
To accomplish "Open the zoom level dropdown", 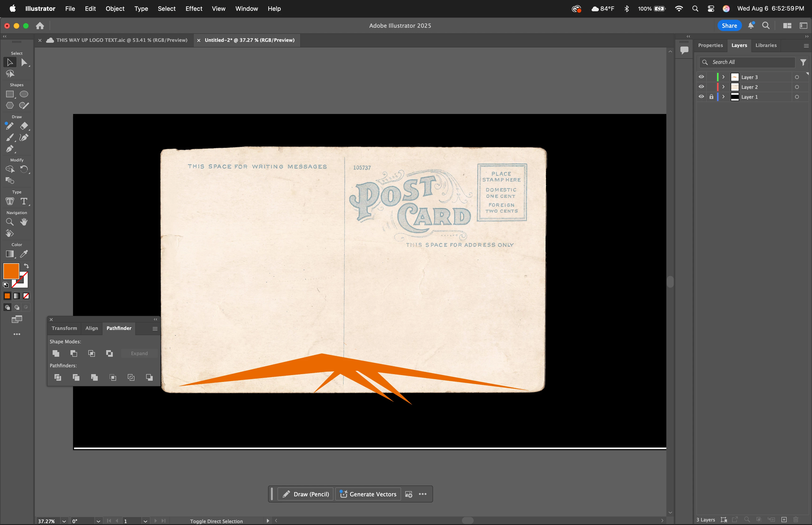I will click(x=64, y=521).
